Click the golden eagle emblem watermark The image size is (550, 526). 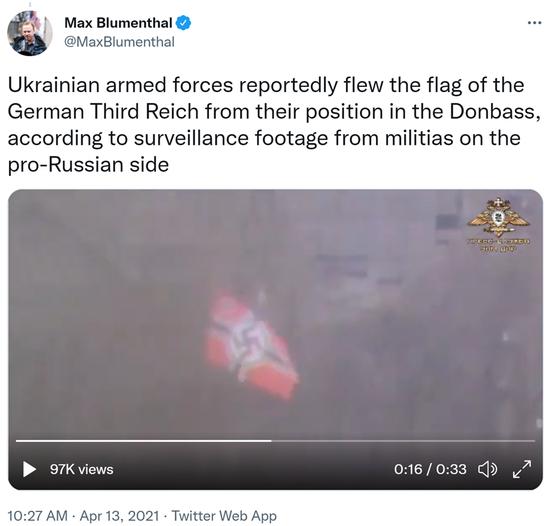(x=498, y=217)
